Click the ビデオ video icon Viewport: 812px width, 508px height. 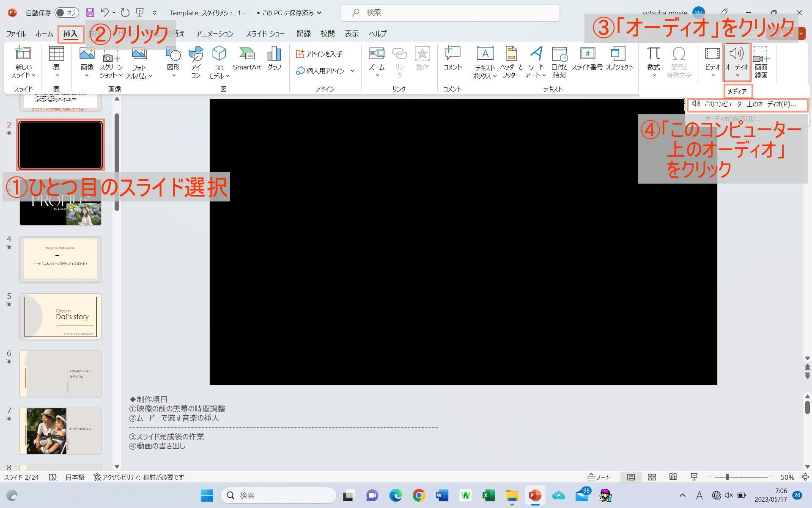point(712,54)
